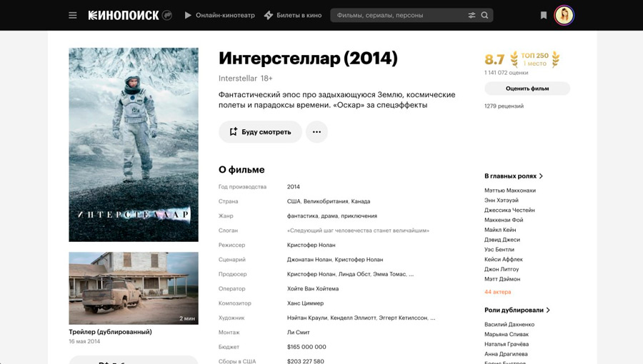This screenshot has width=643, height=364.
Task: Show all 44 актера
Action: (497, 292)
